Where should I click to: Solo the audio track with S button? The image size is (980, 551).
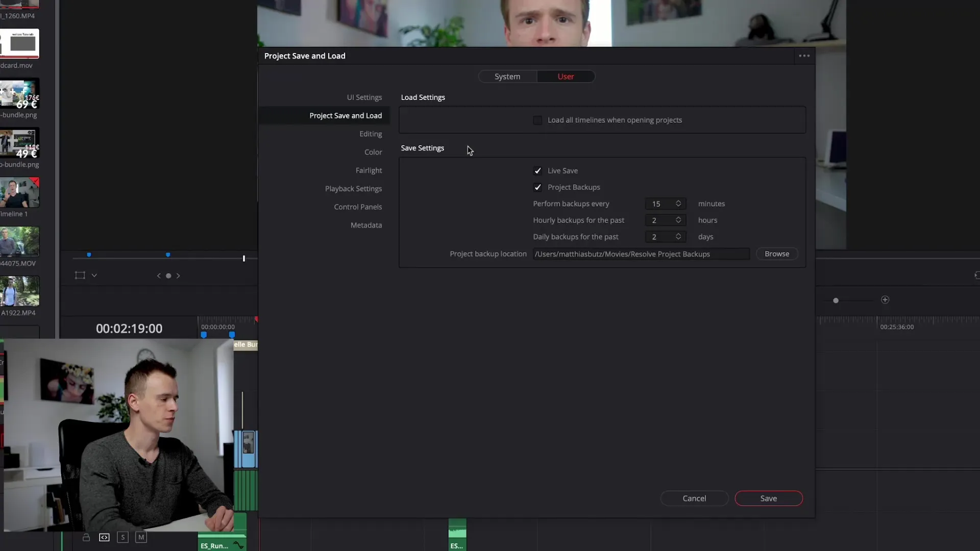(x=122, y=537)
